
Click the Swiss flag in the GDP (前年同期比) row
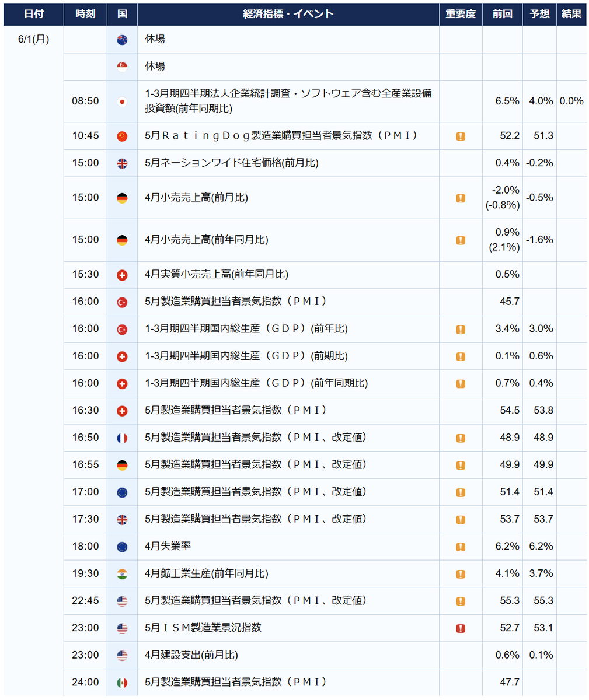tap(122, 383)
